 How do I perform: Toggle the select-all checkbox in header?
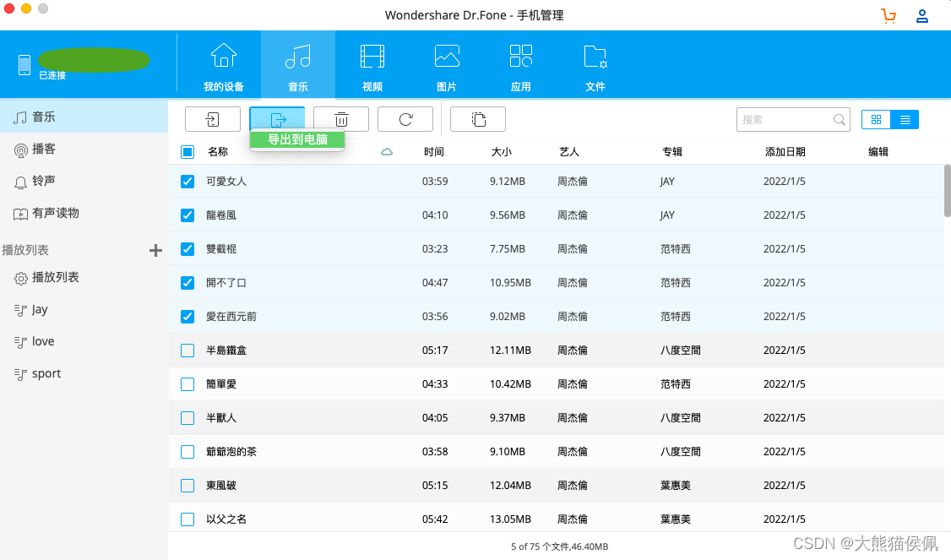(x=187, y=152)
